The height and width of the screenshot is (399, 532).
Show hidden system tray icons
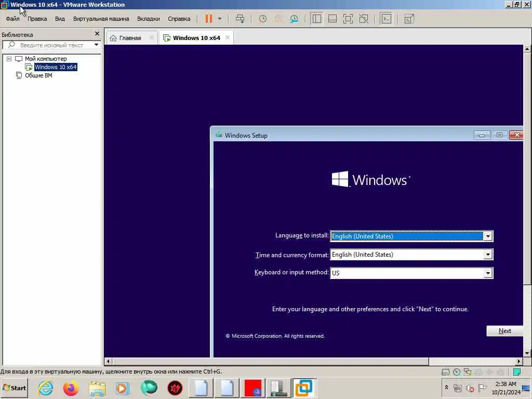click(446, 387)
